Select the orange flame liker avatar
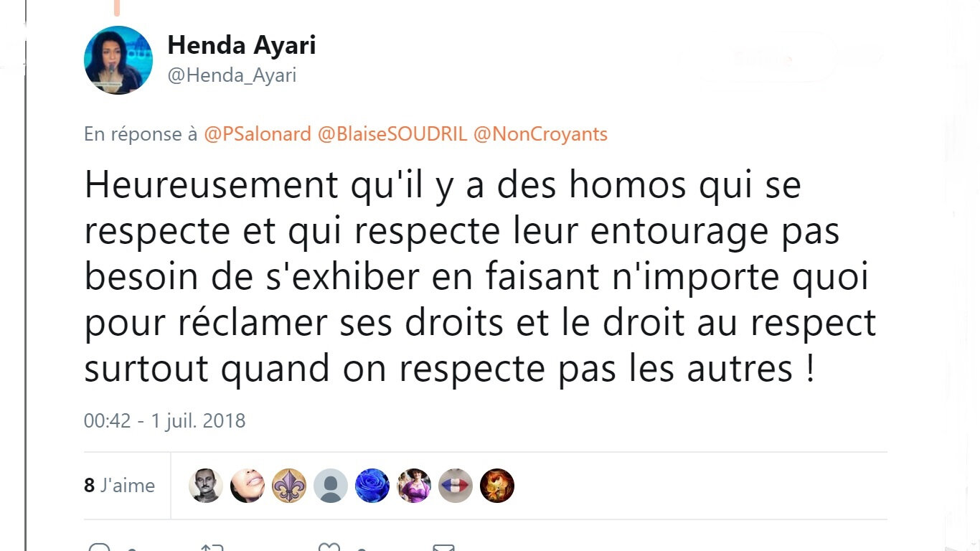Image resolution: width=980 pixels, height=551 pixels. tap(497, 486)
